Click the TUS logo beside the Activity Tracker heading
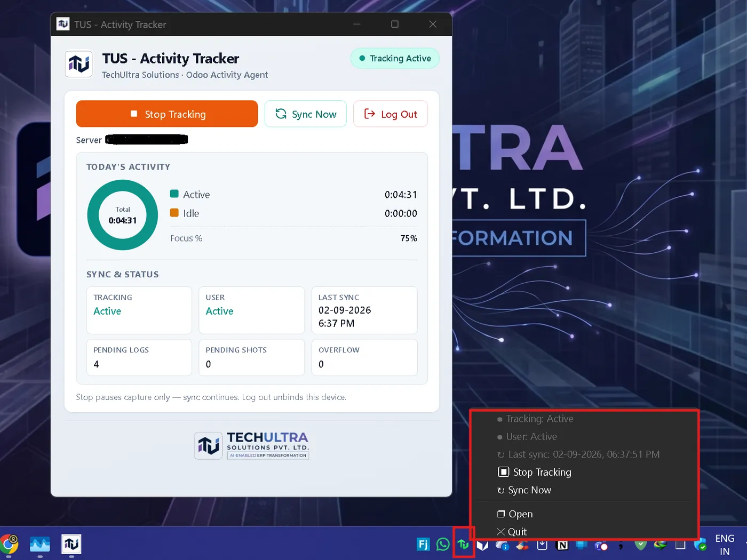747x560 pixels. pyautogui.click(x=79, y=64)
